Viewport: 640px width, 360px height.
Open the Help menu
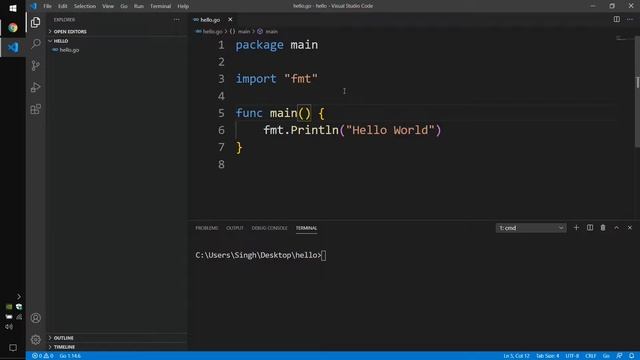coord(183,6)
